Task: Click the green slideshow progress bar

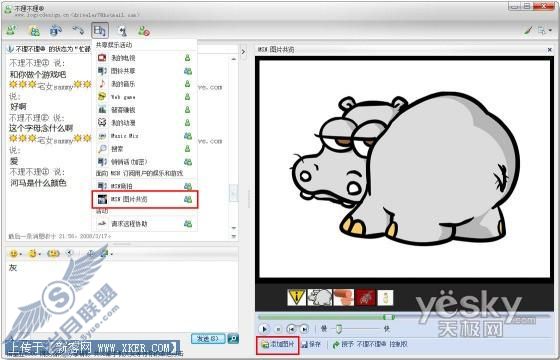Action: click(326, 317)
